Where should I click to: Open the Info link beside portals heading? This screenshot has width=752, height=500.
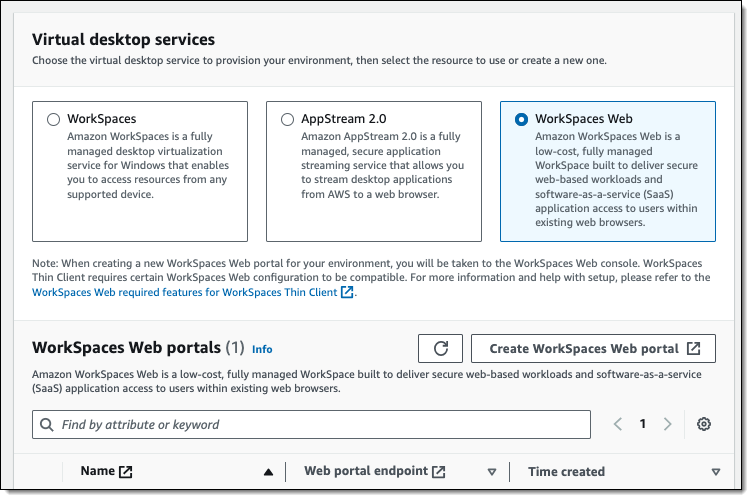[x=262, y=349]
